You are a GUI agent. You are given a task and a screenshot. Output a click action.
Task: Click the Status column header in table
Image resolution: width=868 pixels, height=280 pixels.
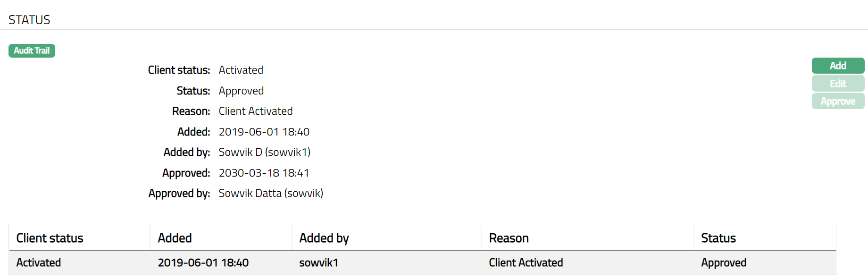click(x=718, y=238)
